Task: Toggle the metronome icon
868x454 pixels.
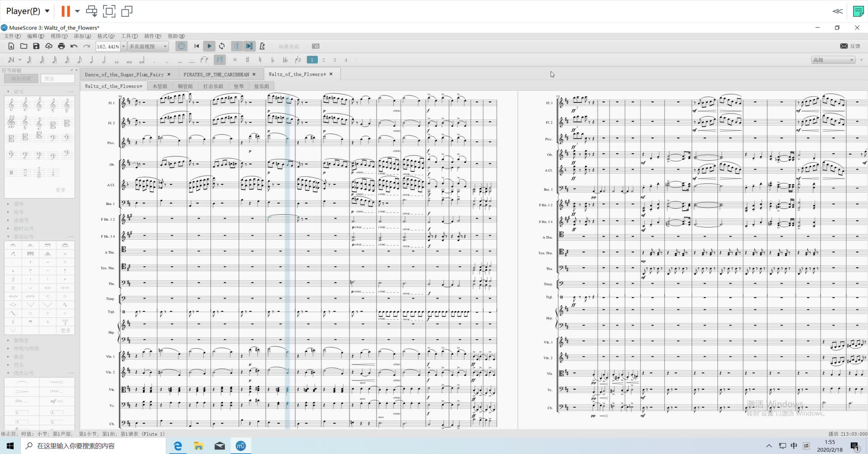Action: click(262, 46)
